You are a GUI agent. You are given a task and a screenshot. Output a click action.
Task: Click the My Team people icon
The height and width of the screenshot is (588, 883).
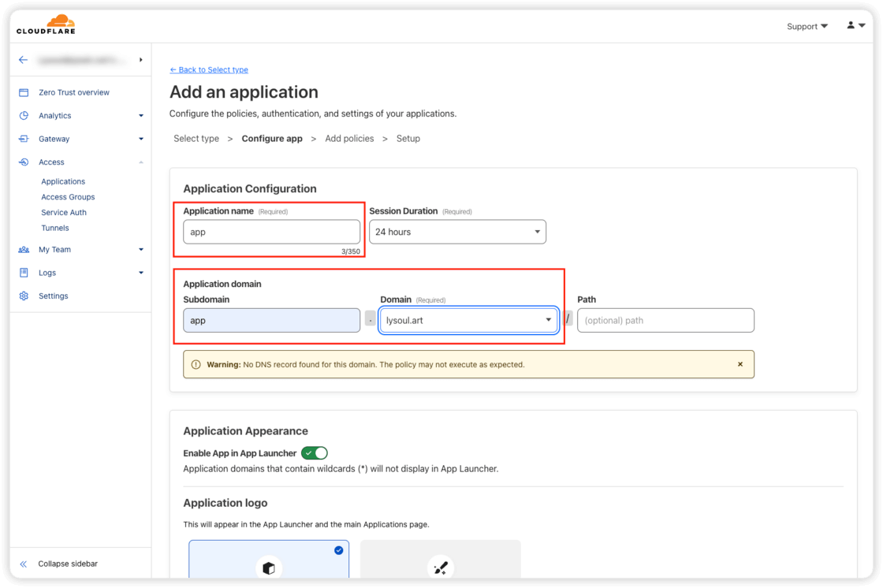(x=24, y=250)
